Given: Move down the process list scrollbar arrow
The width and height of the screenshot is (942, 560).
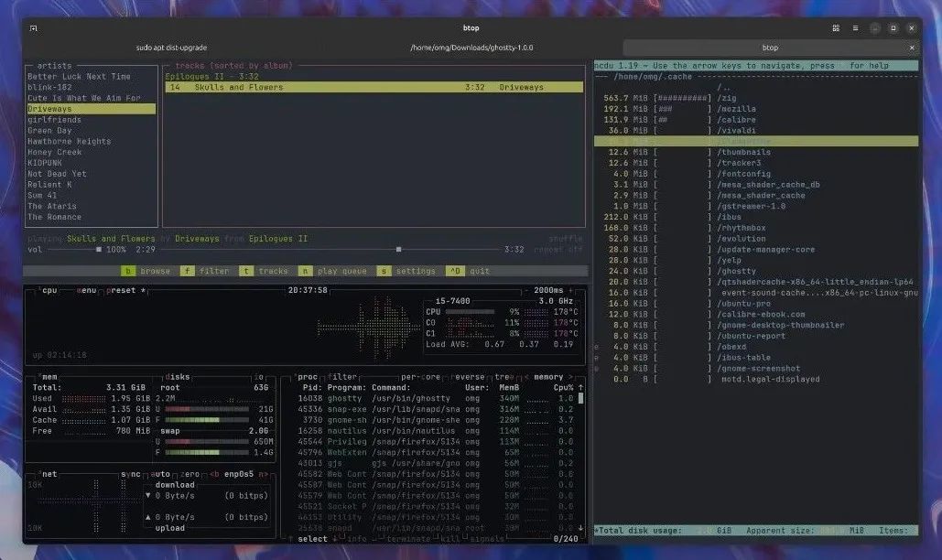Looking at the screenshot, I should coord(580,528).
